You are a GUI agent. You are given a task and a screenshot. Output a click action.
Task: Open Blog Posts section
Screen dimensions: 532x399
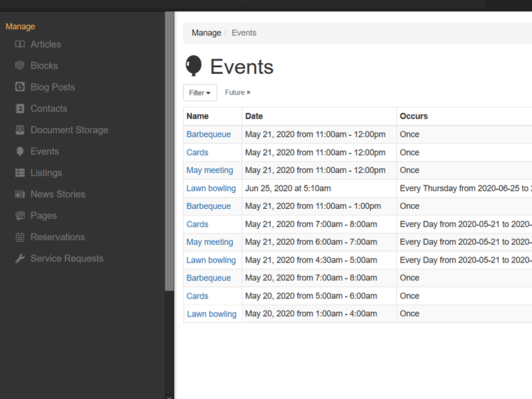pos(53,87)
